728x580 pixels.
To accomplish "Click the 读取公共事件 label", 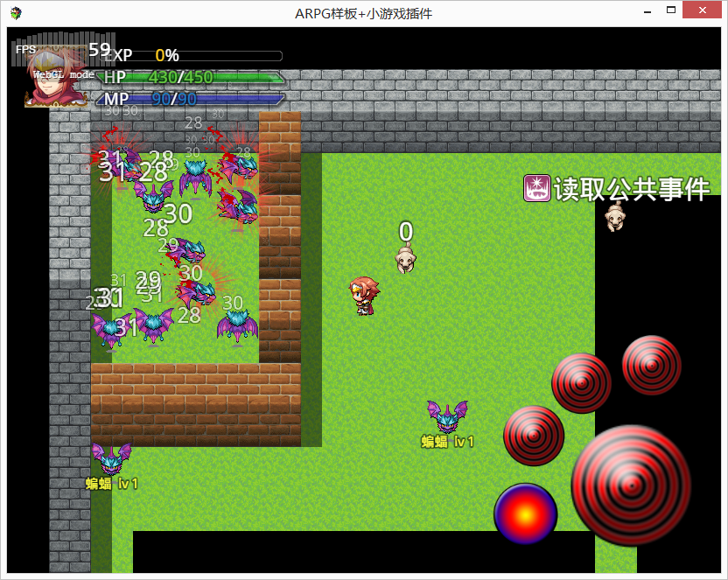I will pos(632,189).
